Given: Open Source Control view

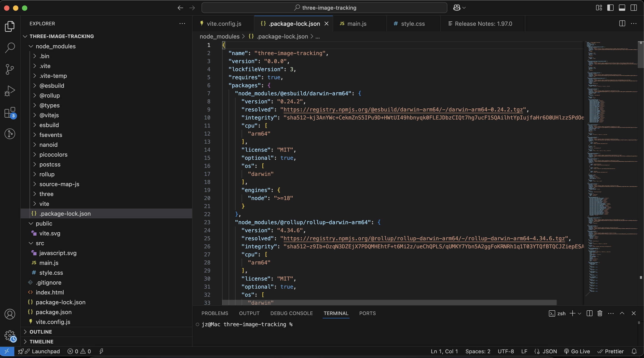Looking at the screenshot, I should [x=10, y=69].
